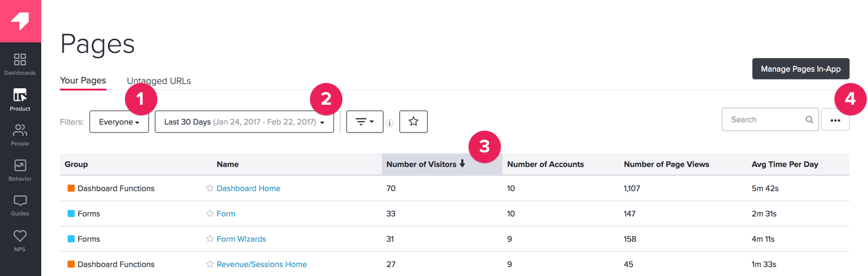868x276 pixels.
Task: Star the Dashboard Home page
Action: click(209, 188)
